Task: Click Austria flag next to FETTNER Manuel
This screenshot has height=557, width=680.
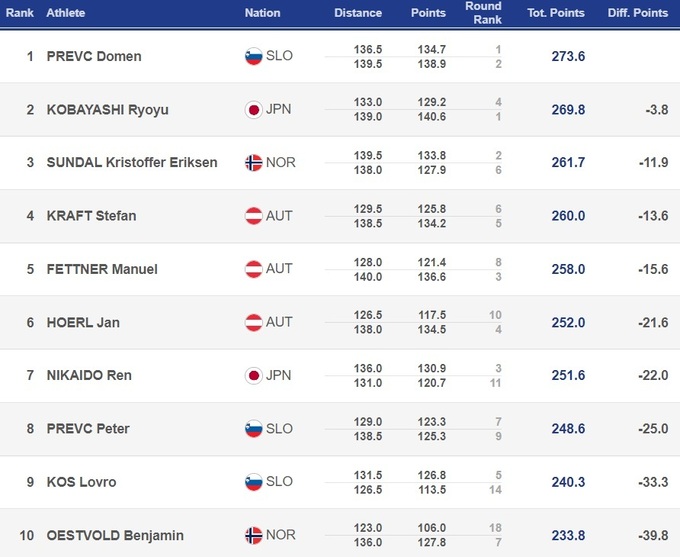Action: [x=254, y=268]
